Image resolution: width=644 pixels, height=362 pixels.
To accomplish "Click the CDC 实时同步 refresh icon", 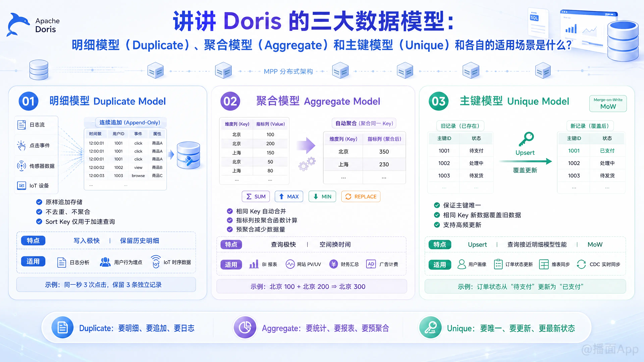I will click(x=581, y=264).
